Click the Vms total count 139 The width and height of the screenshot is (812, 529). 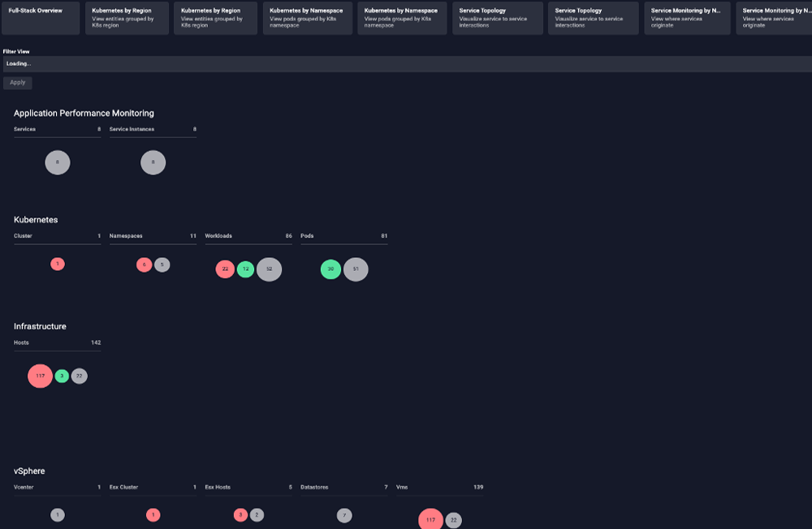(x=478, y=488)
